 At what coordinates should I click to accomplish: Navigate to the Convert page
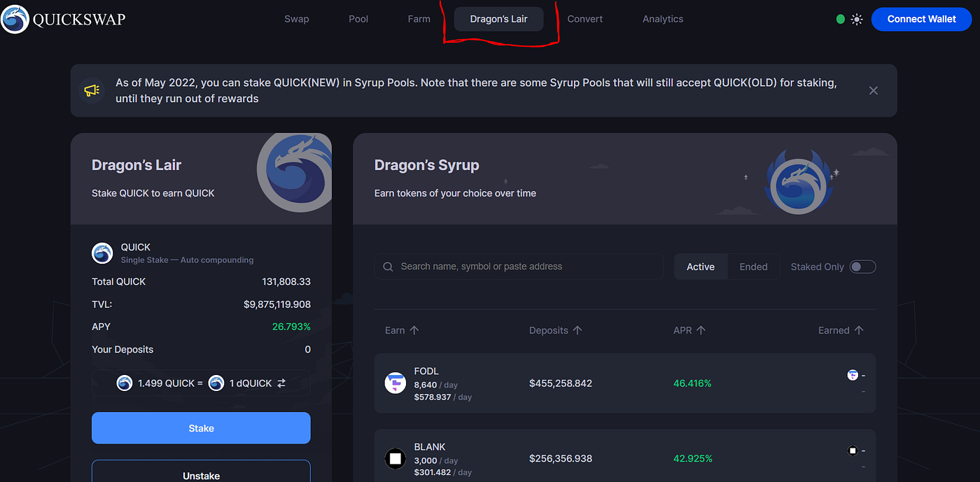[585, 19]
